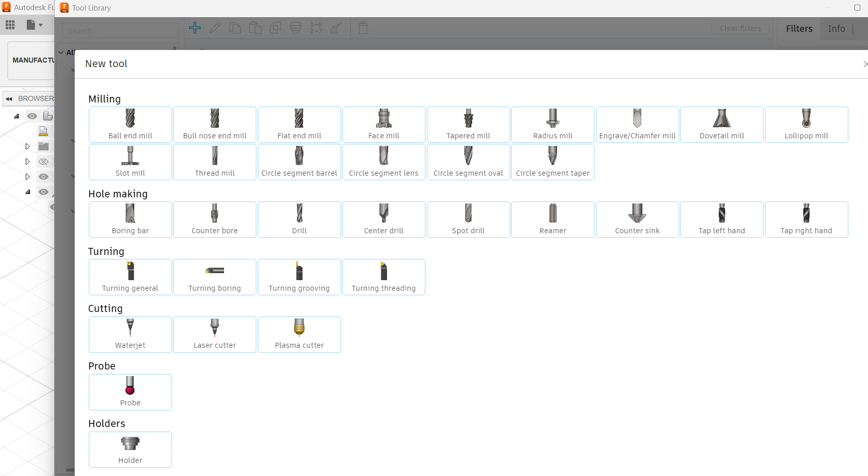Image resolution: width=868 pixels, height=476 pixels.
Task: Toggle visibility of the expanded lower browser node
Action: [x=44, y=192]
